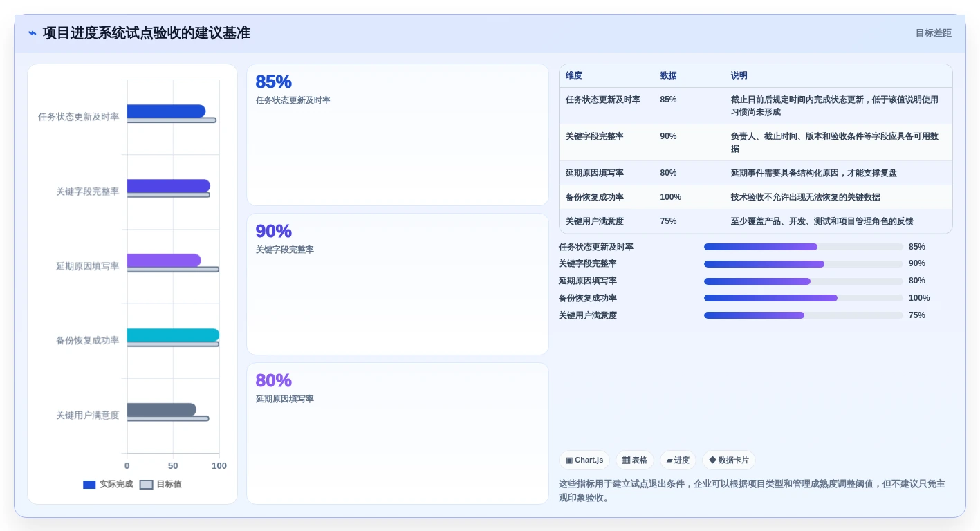Screen dimensions: 980x531
Task: Click the 100% value in the table
Action: pos(671,197)
